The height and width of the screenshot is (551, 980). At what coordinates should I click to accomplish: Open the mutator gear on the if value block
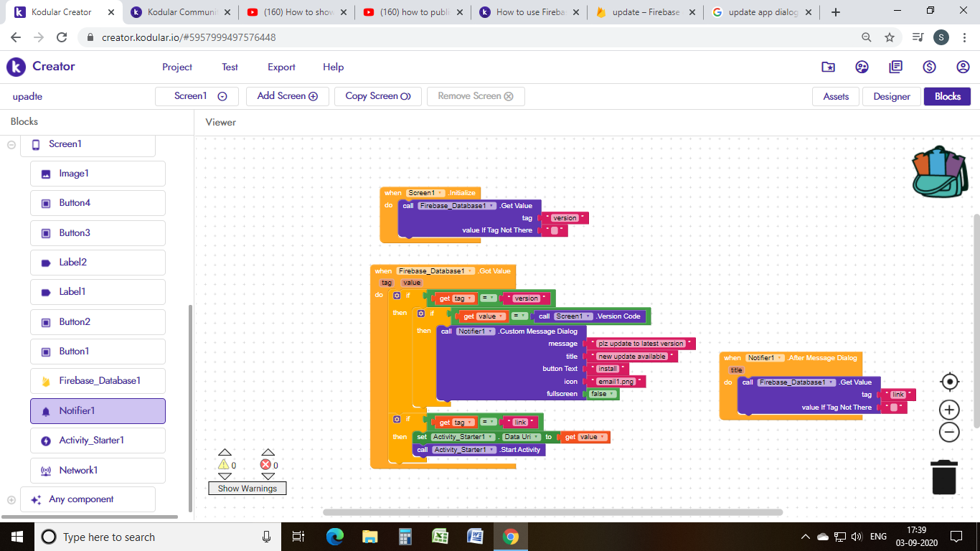421,314
